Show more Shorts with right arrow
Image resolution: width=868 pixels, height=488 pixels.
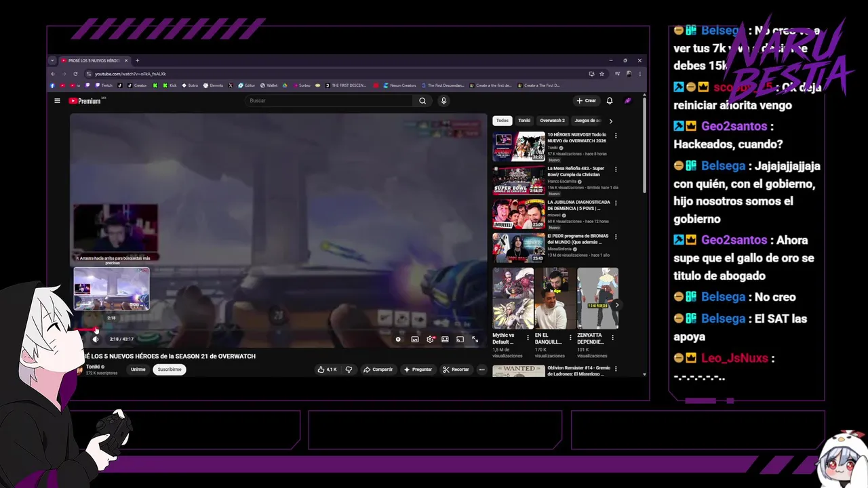pos(616,305)
